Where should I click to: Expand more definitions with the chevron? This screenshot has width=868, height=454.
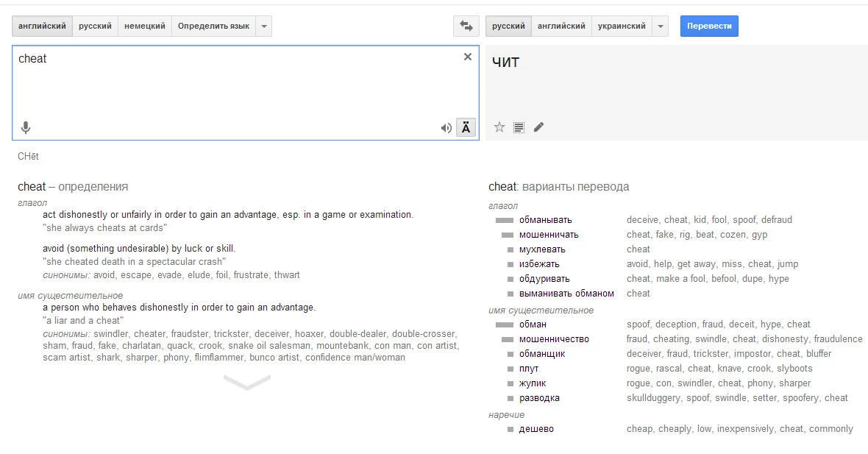point(246,381)
